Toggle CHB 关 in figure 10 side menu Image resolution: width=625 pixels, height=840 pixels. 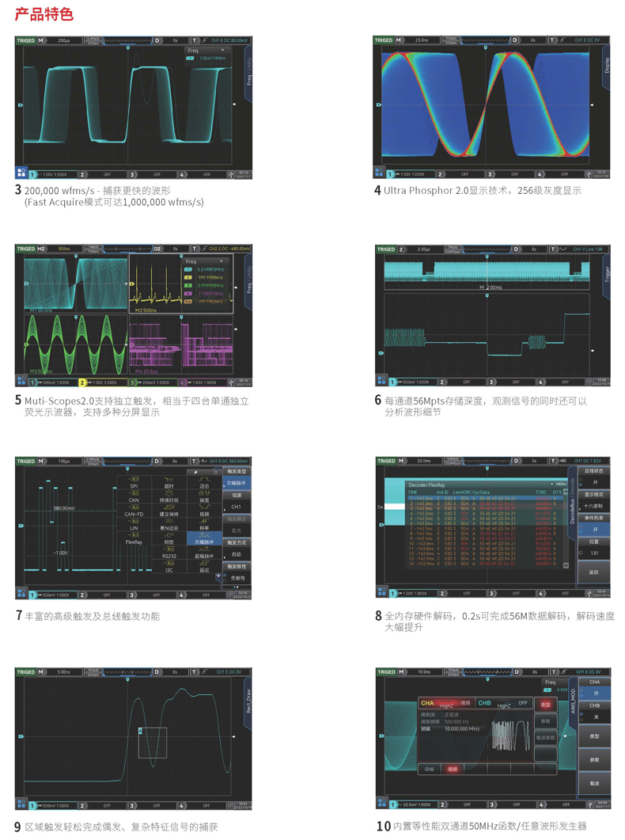(594, 712)
